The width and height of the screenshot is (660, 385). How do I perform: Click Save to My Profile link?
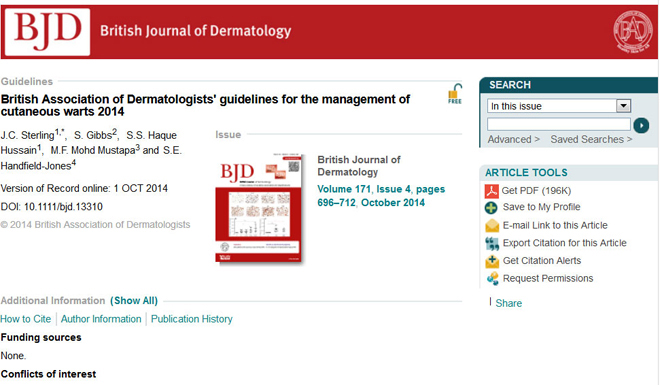tap(541, 207)
